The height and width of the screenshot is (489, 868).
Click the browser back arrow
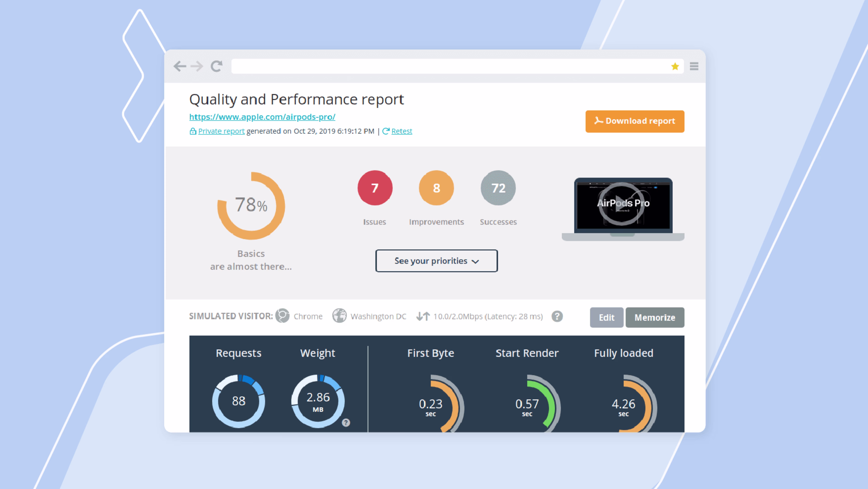pos(180,66)
